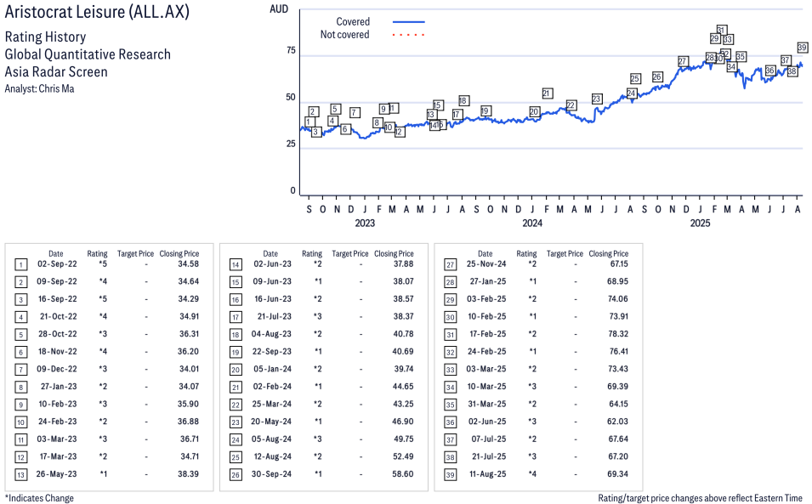Click chart marker 22 on the graph
The image size is (812, 504).
tap(571, 105)
